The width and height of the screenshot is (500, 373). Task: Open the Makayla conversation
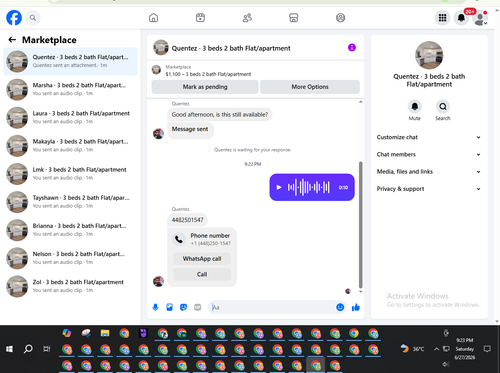(70, 146)
